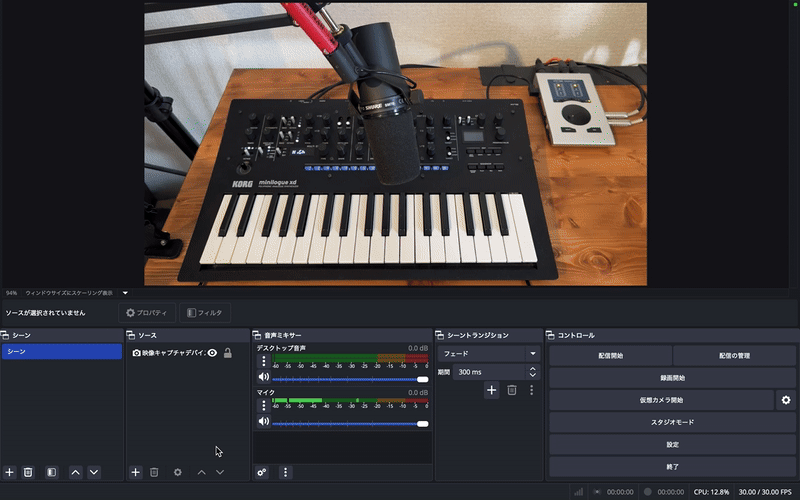Viewport: 800px width, 500px height.
Task: Mute the マイク speaker
Action: [x=263, y=421]
